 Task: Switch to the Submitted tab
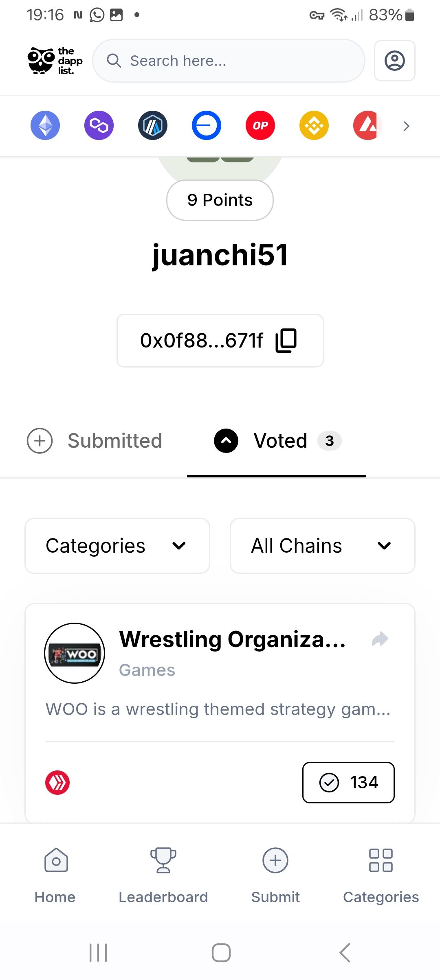pyautogui.click(x=95, y=441)
